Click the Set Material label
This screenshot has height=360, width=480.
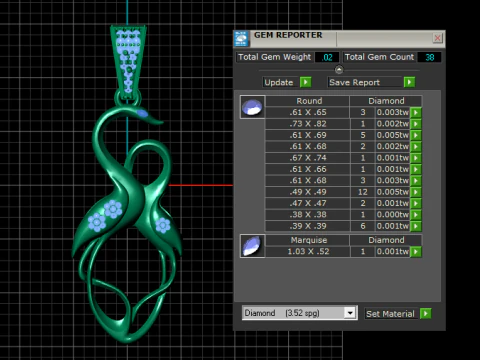tap(390, 314)
